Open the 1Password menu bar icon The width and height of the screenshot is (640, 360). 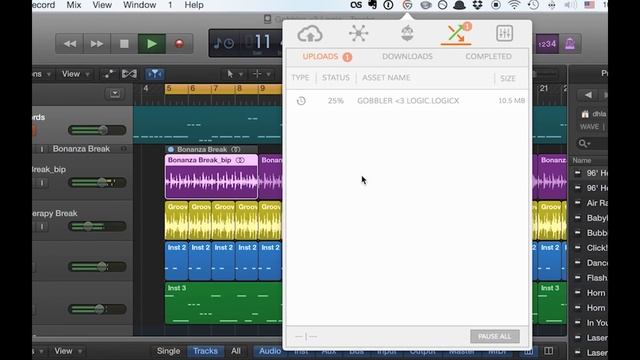388,5
